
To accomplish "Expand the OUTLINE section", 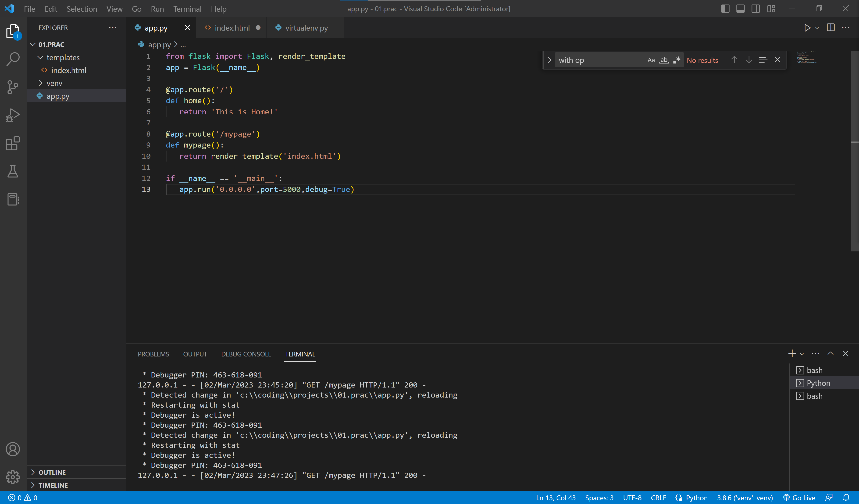I will coord(76,472).
